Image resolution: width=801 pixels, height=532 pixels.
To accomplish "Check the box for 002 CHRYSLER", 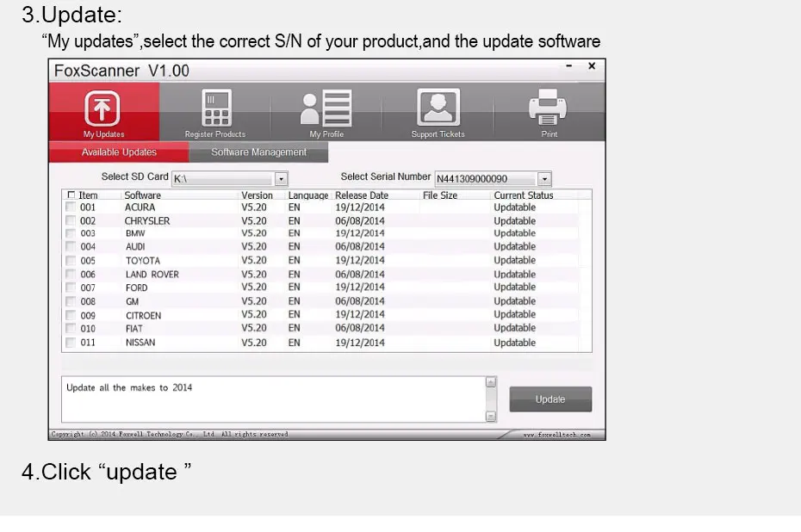I will [71, 220].
